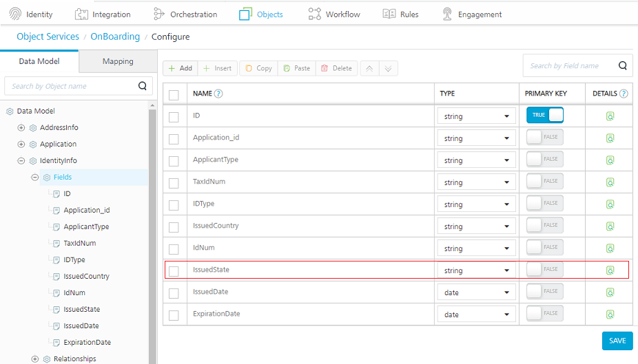This screenshot has width=638, height=364.
Task: Switch to the Mapping tab
Action: coord(118,61)
